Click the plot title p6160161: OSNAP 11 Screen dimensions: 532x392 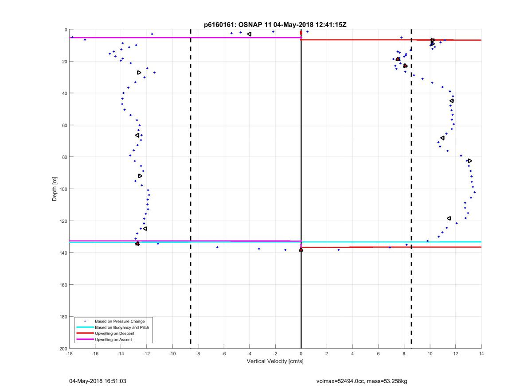[x=275, y=25]
